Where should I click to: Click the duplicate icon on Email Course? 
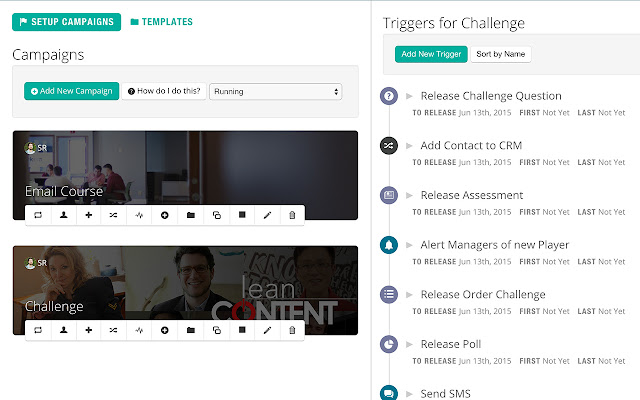point(217,215)
